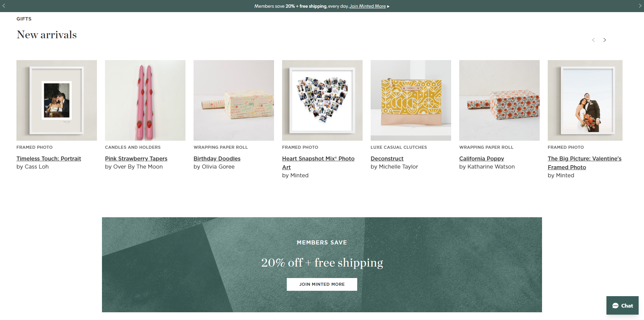The width and height of the screenshot is (644, 320).
Task: Switch to the GIFTS section
Action: click(24, 19)
